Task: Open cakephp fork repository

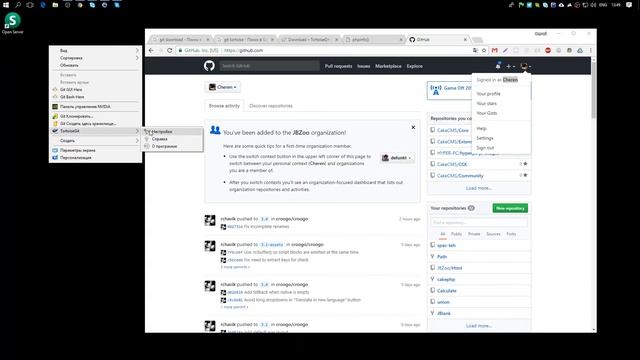Action: (446, 280)
